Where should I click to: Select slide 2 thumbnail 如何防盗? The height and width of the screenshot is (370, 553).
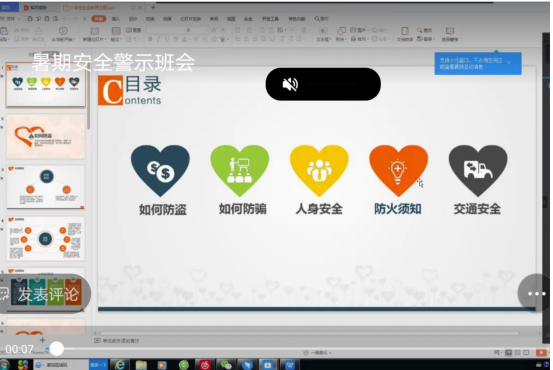45,136
